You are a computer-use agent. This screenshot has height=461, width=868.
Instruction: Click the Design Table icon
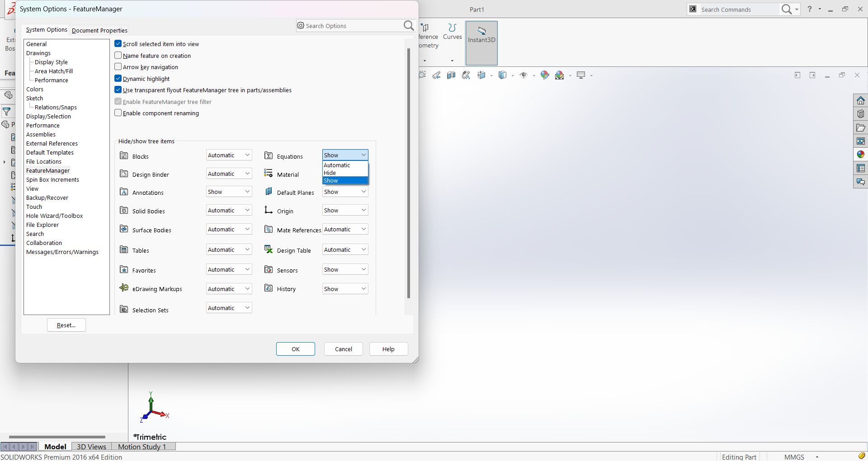(269, 249)
